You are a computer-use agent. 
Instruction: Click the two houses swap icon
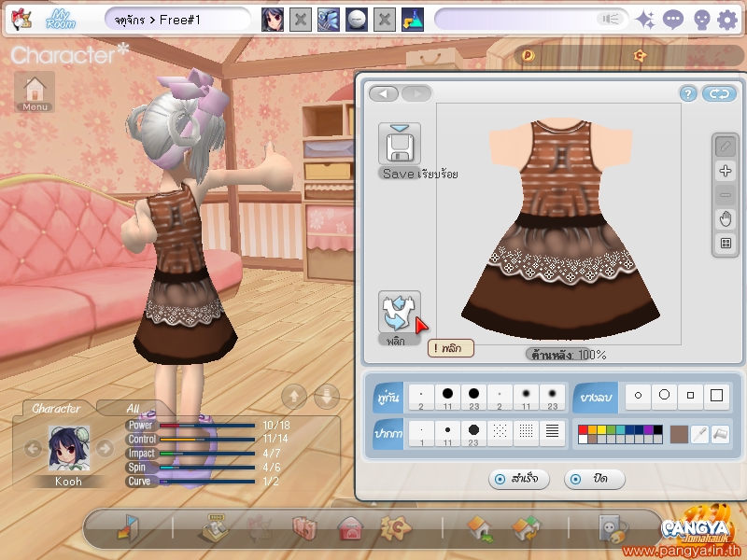pos(526,528)
